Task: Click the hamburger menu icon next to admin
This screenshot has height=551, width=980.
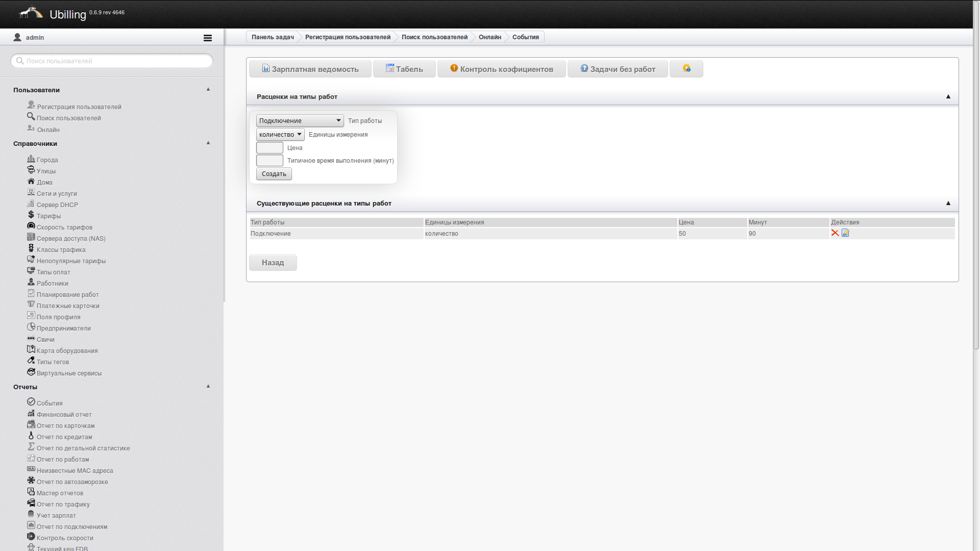Action: click(x=208, y=38)
